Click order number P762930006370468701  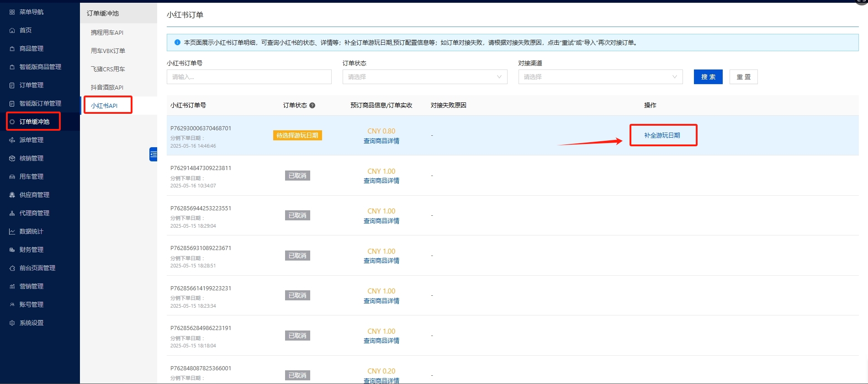pyautogui.click(x=201, y=128)
